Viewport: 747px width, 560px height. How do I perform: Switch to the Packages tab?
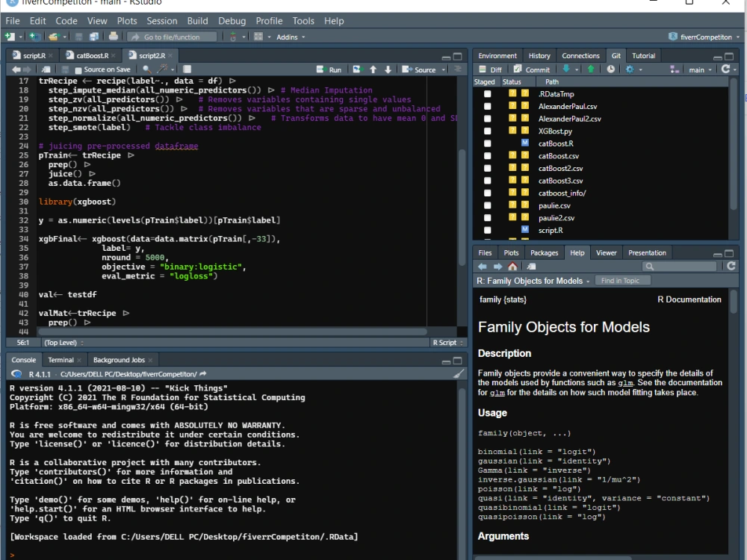point(544,253)
